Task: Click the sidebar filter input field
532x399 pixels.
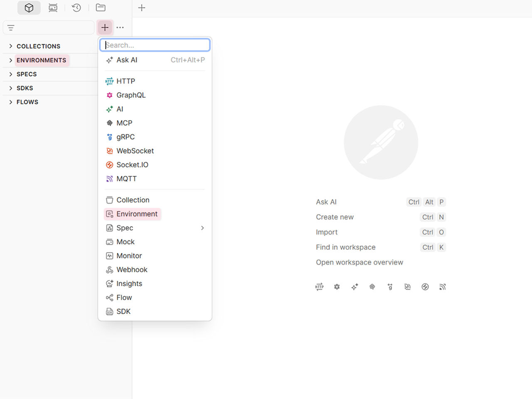Action: 49,27
